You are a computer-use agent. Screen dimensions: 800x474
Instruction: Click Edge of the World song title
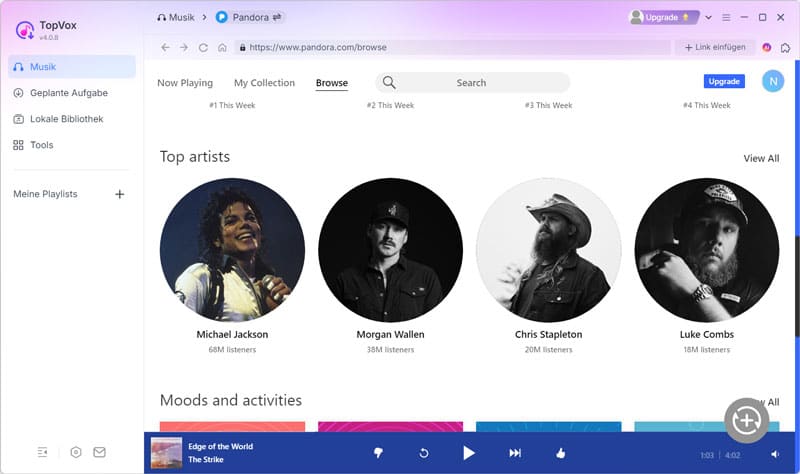(x=220, y=446)
